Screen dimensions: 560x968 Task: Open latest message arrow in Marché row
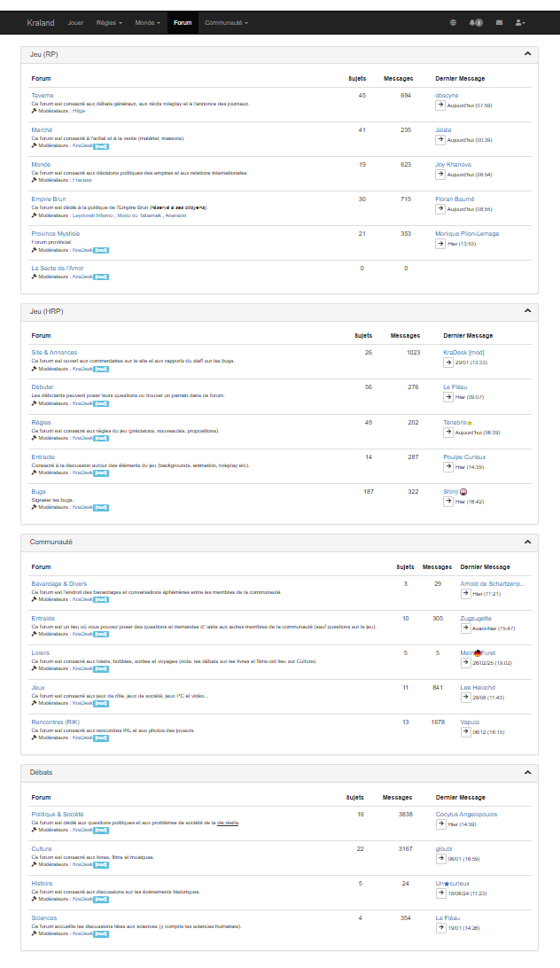click(440, 139)
